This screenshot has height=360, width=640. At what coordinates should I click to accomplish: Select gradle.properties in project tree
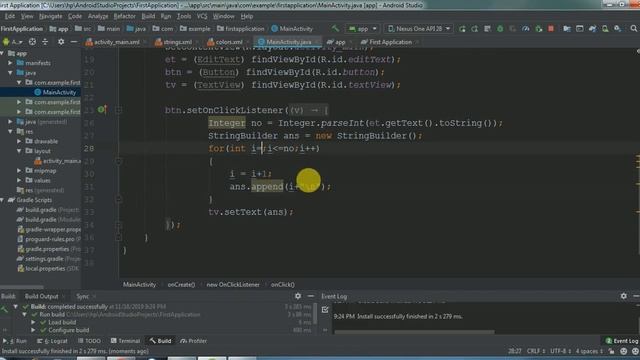[x=48, y=249]
